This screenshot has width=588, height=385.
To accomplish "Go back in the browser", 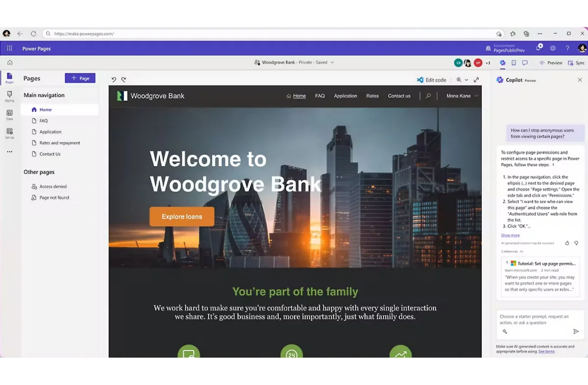I will tap(20, 34).
